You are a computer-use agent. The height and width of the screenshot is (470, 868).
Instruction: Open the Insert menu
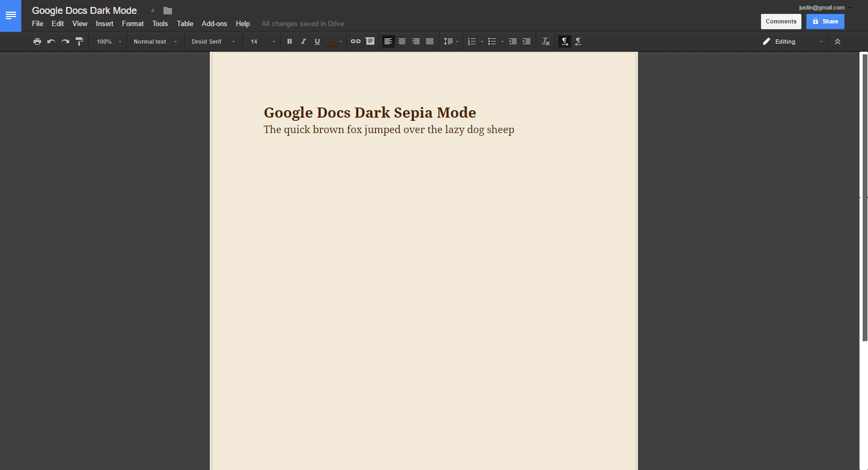[104, 24]
